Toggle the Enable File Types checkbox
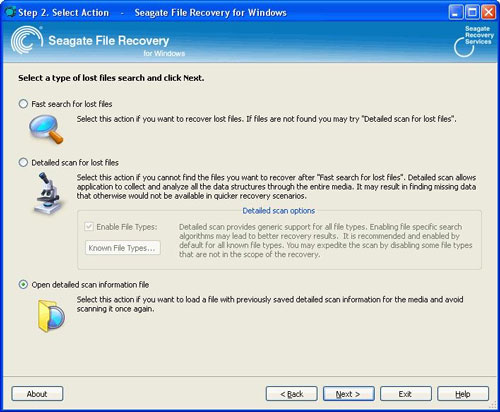The width and height of the screenshot is (500, 412). point(89,227)
